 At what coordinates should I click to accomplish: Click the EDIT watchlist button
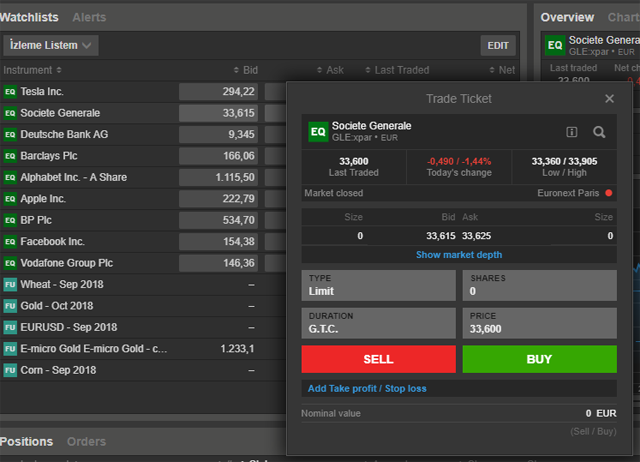point(498,45)
